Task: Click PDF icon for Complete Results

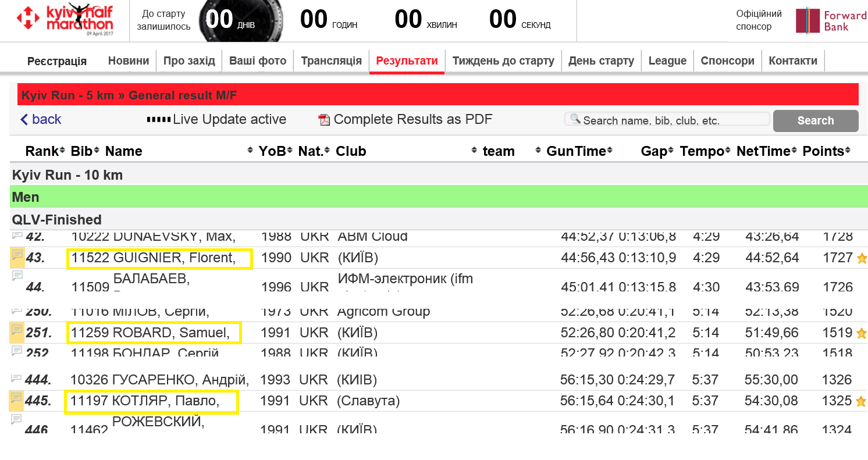Action: click(324, 120)
